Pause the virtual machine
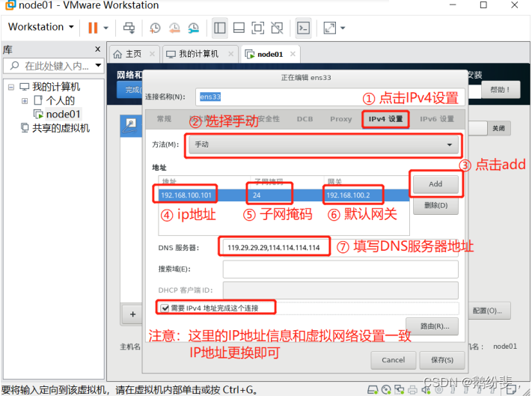This screenshot has width=532, height=396. 93,28
